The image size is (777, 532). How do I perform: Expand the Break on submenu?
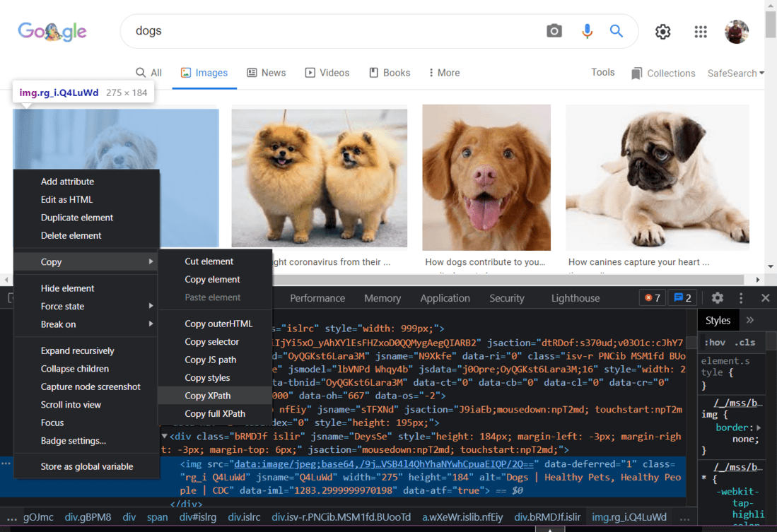point(87,324)
